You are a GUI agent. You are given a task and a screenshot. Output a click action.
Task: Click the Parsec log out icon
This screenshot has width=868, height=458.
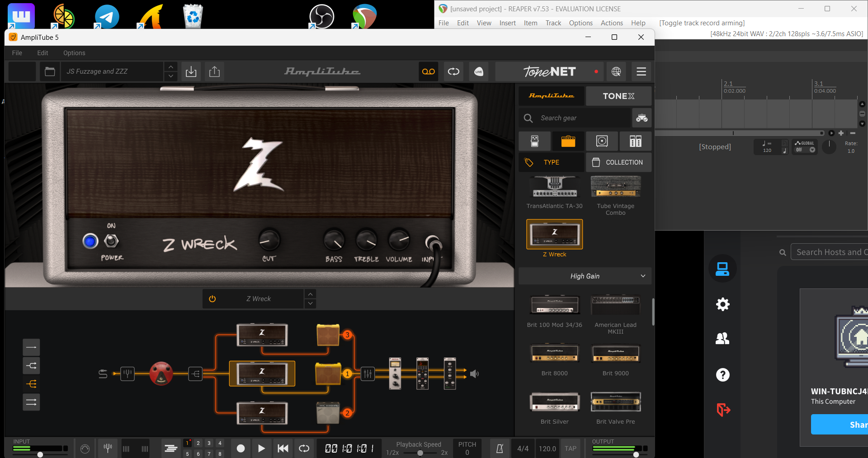coord(723,410)
